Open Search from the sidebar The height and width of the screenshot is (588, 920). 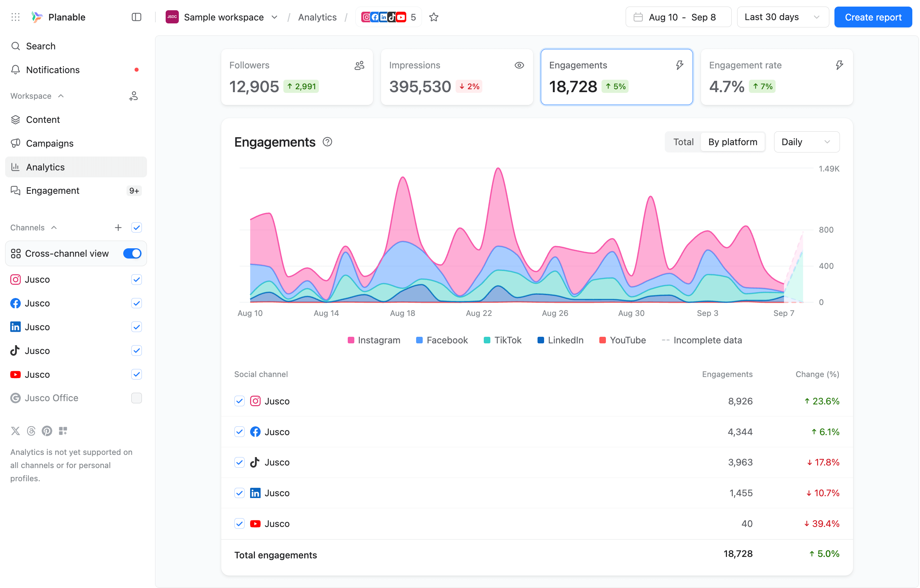click(40, 46)
